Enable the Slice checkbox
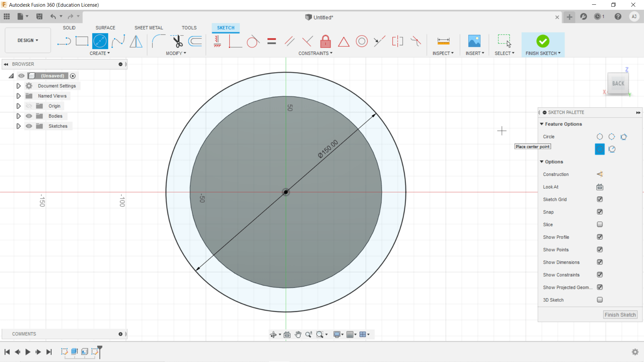The height and width of the screenshot is (362, 644). [x=600, y=225]
